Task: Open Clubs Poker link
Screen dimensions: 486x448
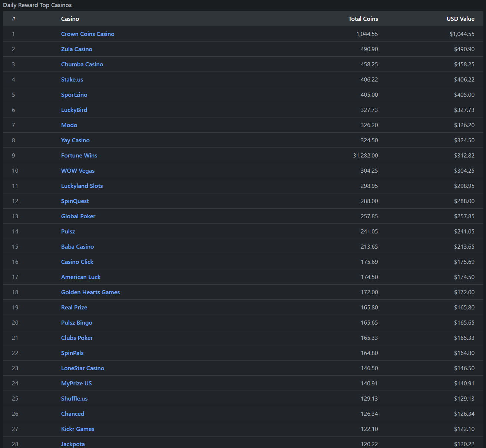Action: (77, 338)
